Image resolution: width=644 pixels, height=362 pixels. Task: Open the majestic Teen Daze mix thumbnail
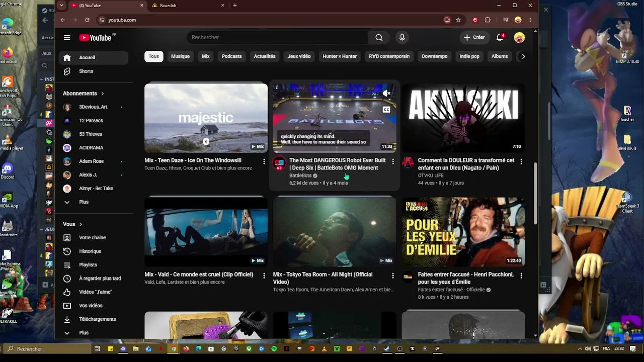[x=206, y=118]
